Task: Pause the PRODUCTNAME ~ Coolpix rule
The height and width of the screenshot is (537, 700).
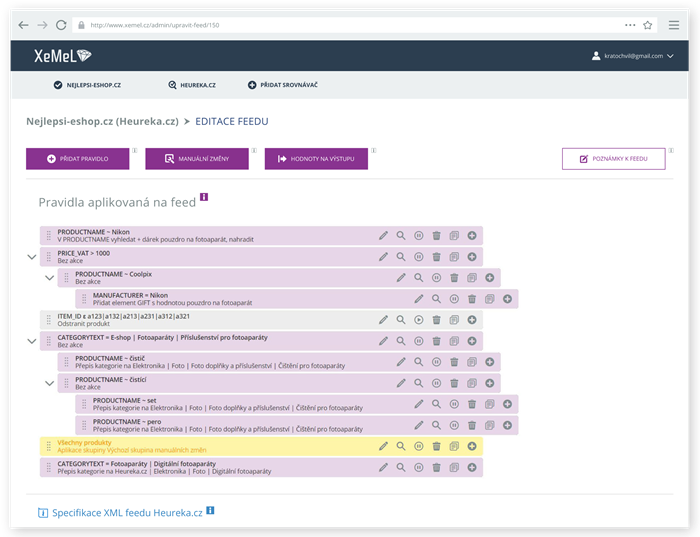Action: click(437, 278)
